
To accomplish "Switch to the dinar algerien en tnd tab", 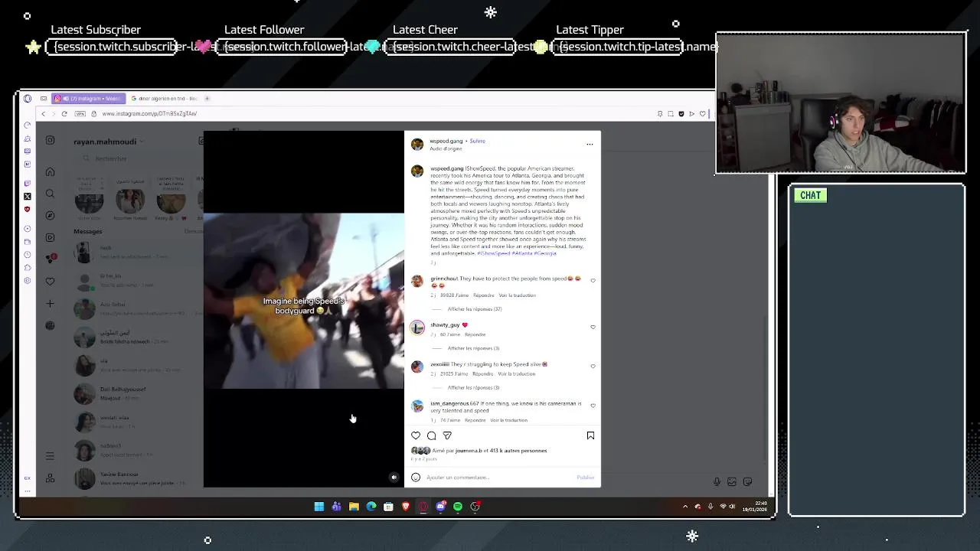I will click(x=164, y=98).
